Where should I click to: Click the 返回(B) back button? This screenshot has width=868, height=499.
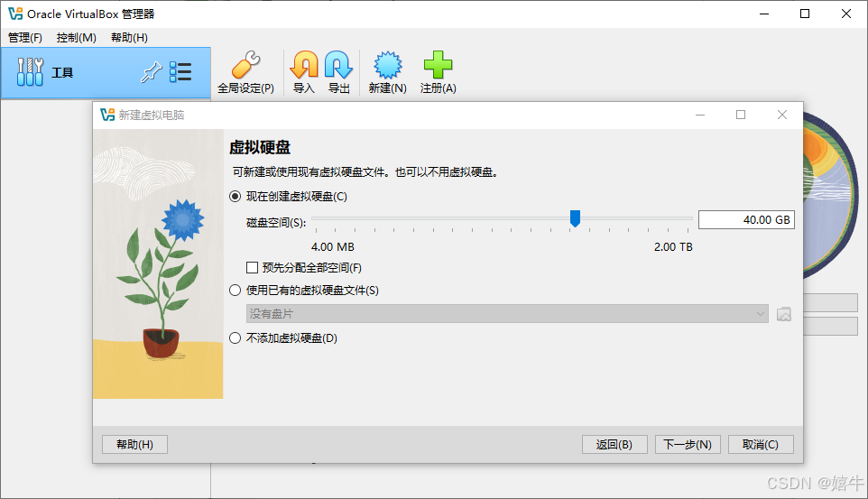point(614,444)
